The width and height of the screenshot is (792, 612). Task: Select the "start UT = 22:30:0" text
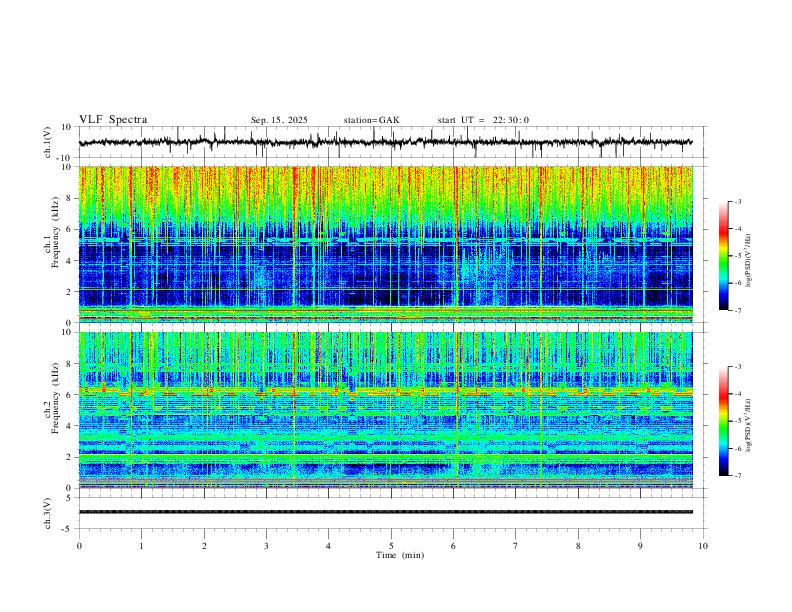[x=483, y=120]
